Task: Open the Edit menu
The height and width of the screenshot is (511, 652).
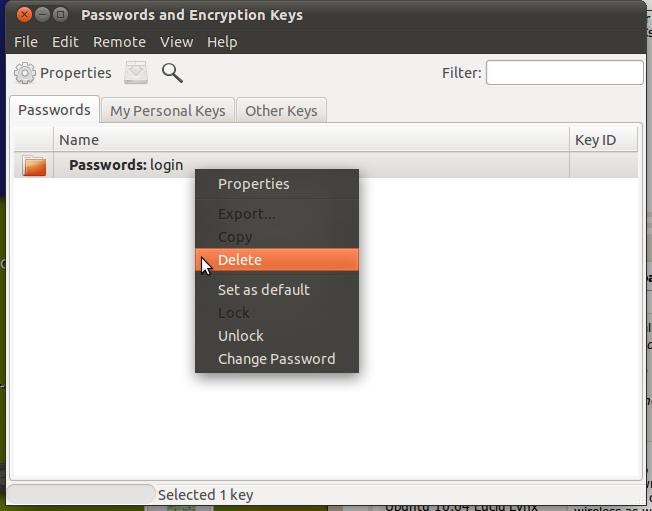Action: pos(65,42)
